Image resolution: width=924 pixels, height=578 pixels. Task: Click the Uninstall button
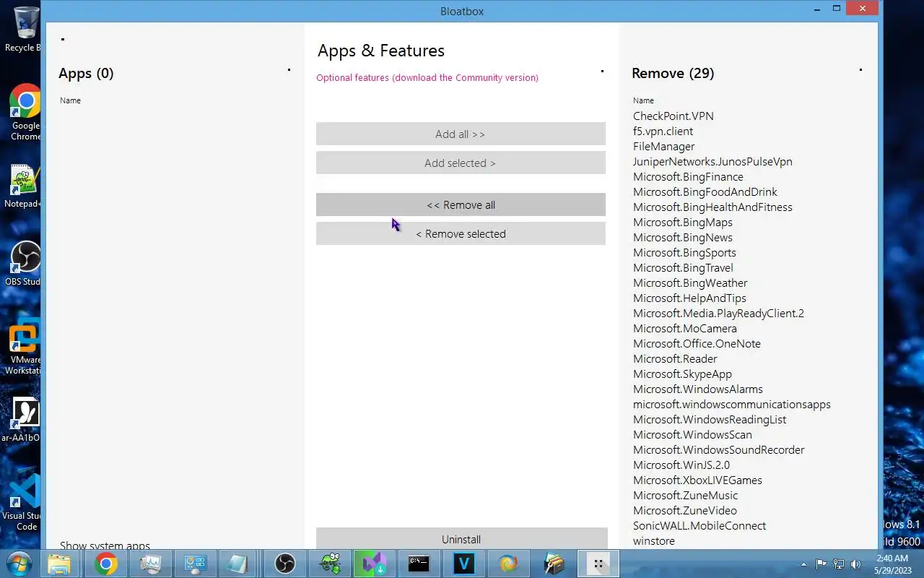tap(461, 539)
